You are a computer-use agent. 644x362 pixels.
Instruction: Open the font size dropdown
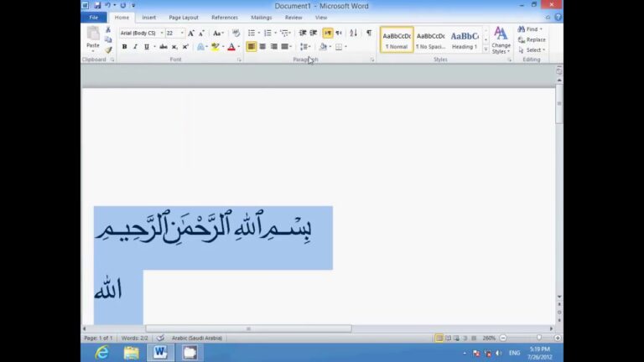pyautogui.click(x=182, y=33)
